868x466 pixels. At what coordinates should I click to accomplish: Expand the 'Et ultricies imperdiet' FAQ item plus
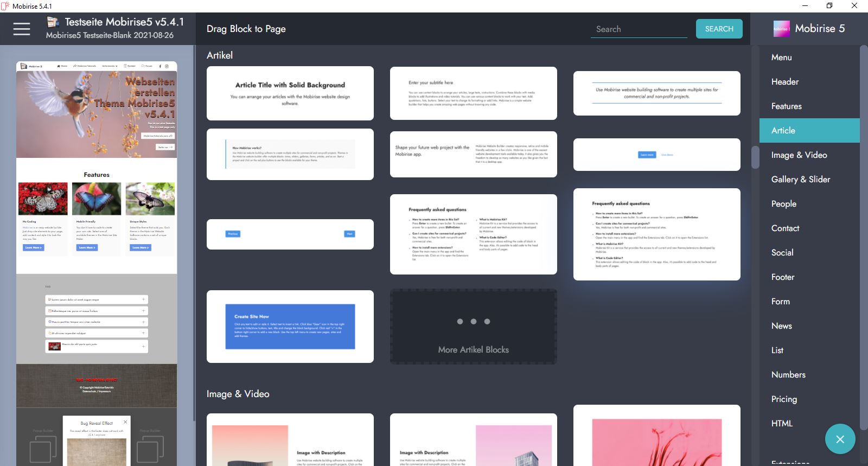click(143, 333)
